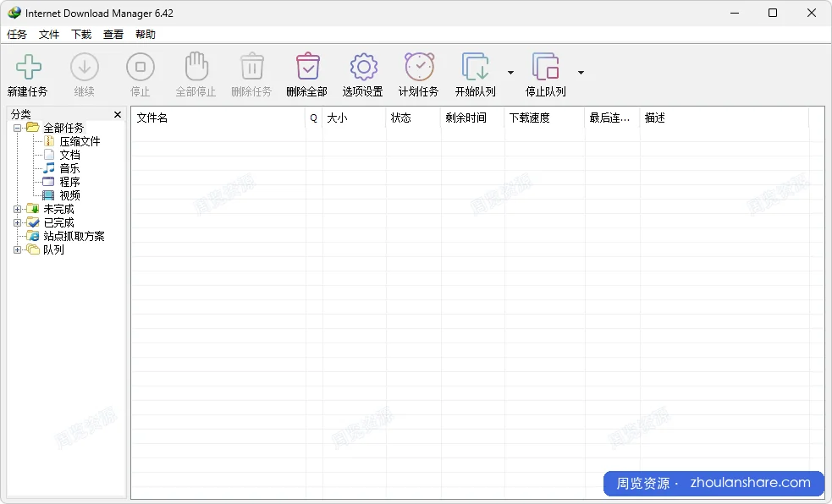Viewport: 832px width, 504px height.
Task: Open the 下载 menu
Action: tap(81, 35)
